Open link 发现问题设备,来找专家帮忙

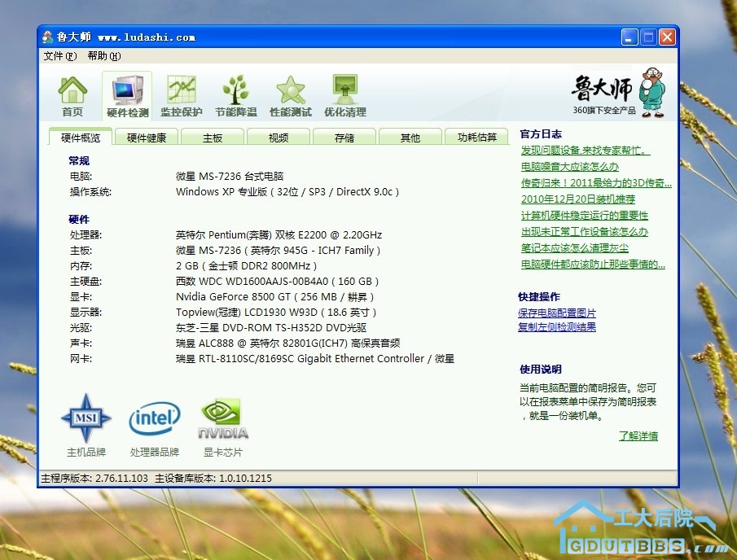(586, 151)
